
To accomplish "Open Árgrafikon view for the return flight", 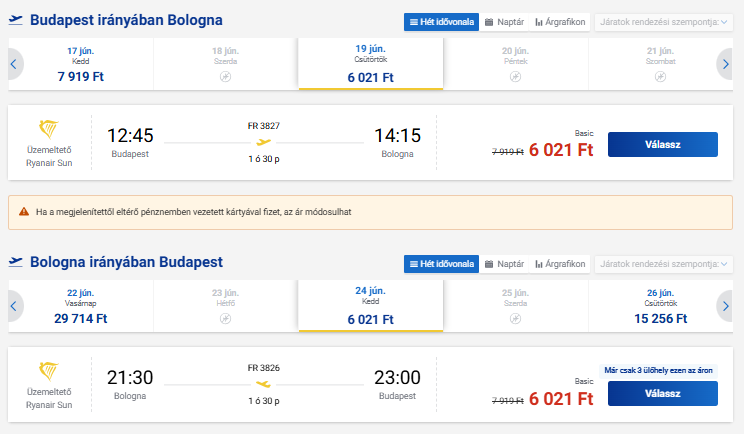I will coord(560,264).
